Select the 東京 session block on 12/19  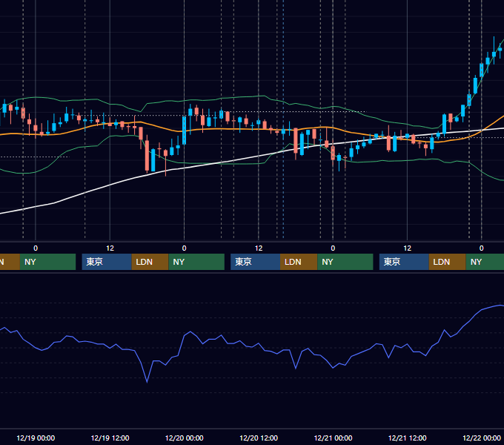[107, 262]
